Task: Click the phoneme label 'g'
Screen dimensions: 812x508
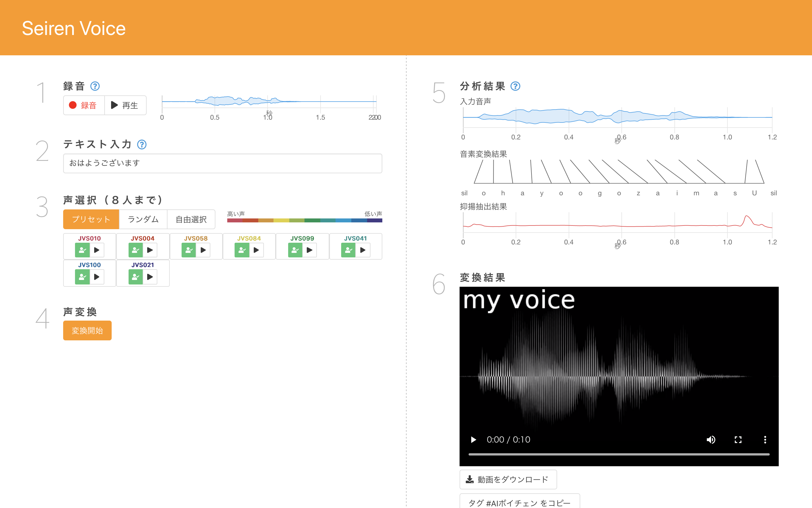Action: [600, 193]
